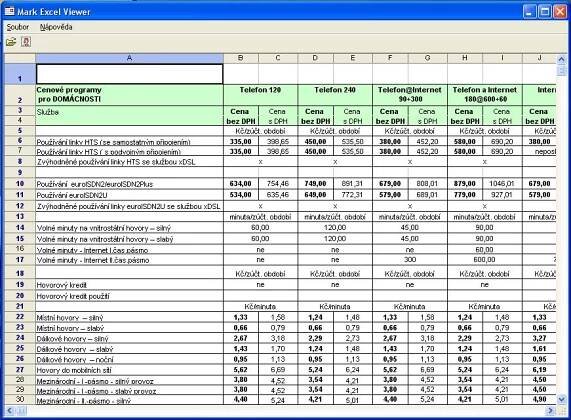Click the 'Telefon 240' header cell
Screen dimensions: 571x420
click(335, 95)
